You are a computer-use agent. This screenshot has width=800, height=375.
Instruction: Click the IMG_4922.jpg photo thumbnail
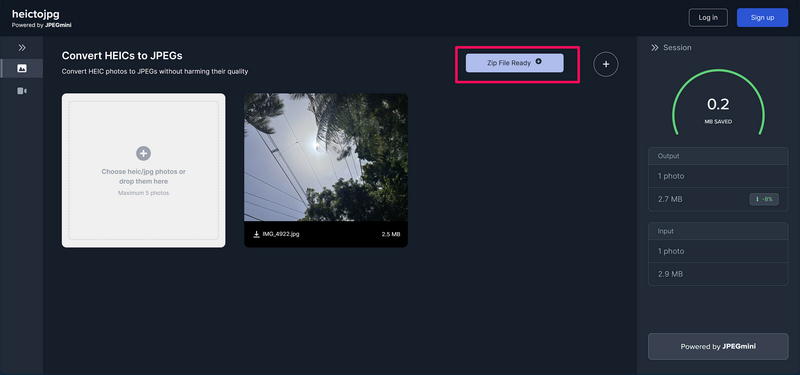click(x=326, y=157)
